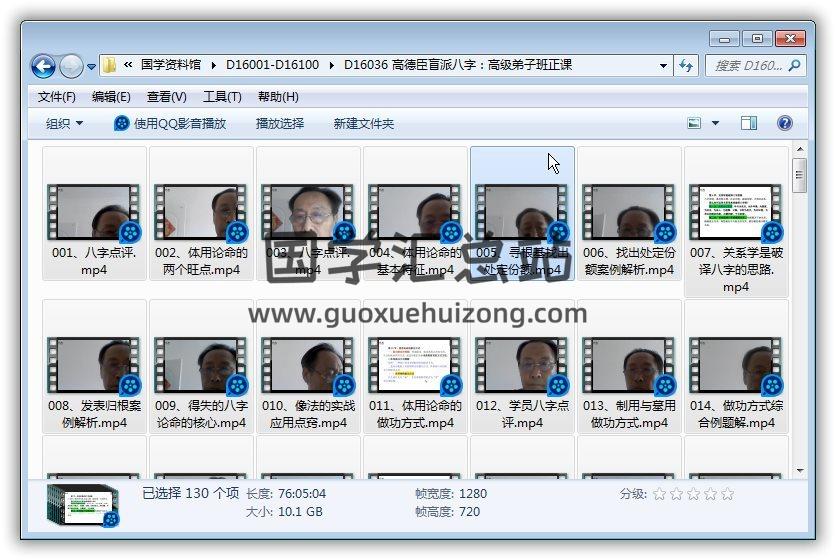Select video 012、学员八字点评.mp4
The image size is (836, 560).
coord(522,366)
